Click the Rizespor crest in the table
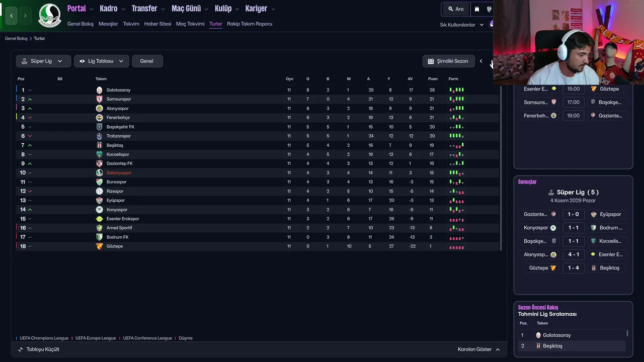Image resolution: width=644 pixels, height=362 pixels. [99, 191]
